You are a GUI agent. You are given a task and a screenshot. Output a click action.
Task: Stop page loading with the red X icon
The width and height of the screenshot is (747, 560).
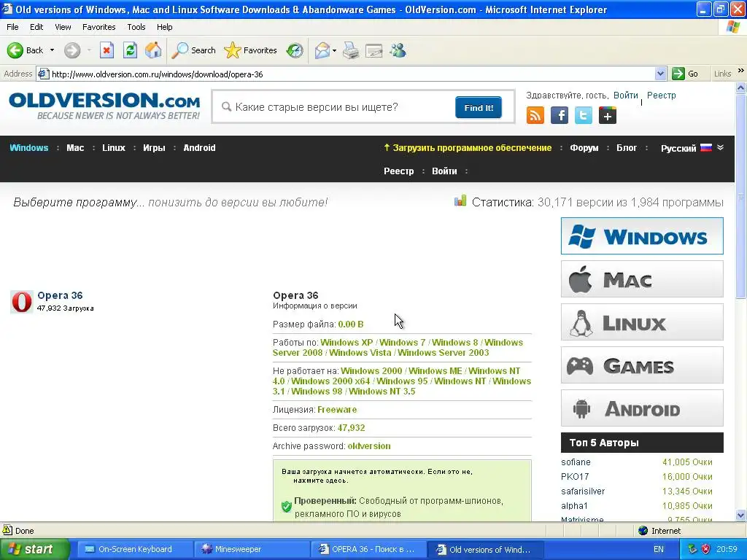(107, 50)
